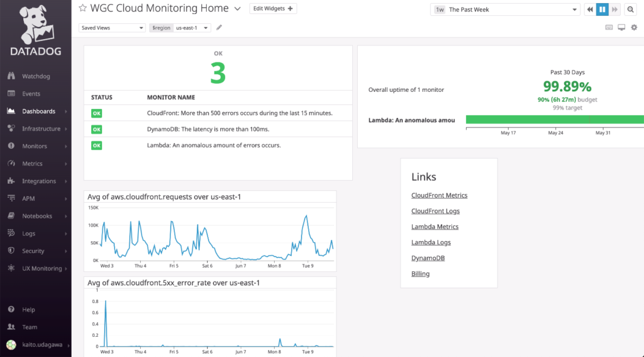
Task: Click the Events sidebar icon
Action: [x=11, y=93]
